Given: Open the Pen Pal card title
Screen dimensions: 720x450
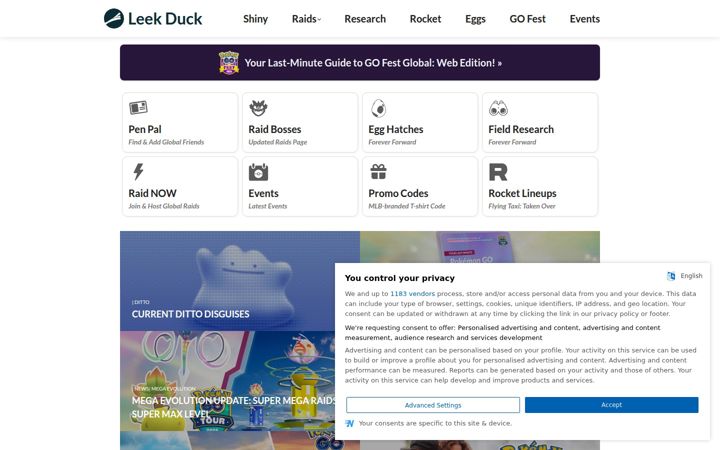Looking at the screenshot, I should coord(145,129).
